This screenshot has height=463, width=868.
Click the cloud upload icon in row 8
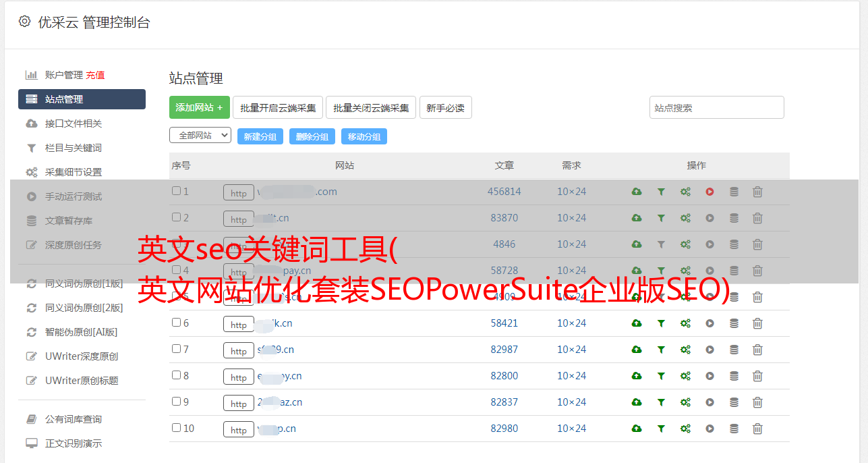point(637,376)
